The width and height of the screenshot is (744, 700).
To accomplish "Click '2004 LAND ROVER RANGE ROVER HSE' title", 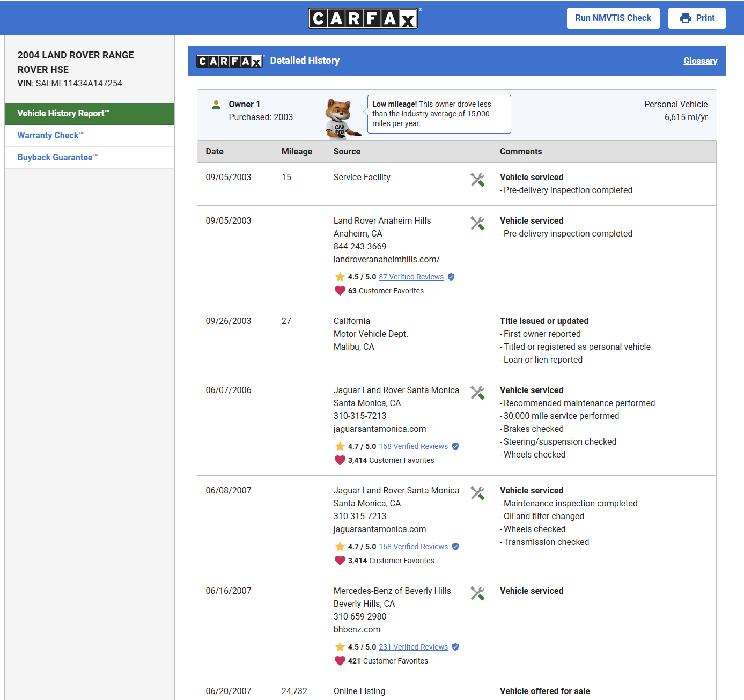I will click(76, 62).
